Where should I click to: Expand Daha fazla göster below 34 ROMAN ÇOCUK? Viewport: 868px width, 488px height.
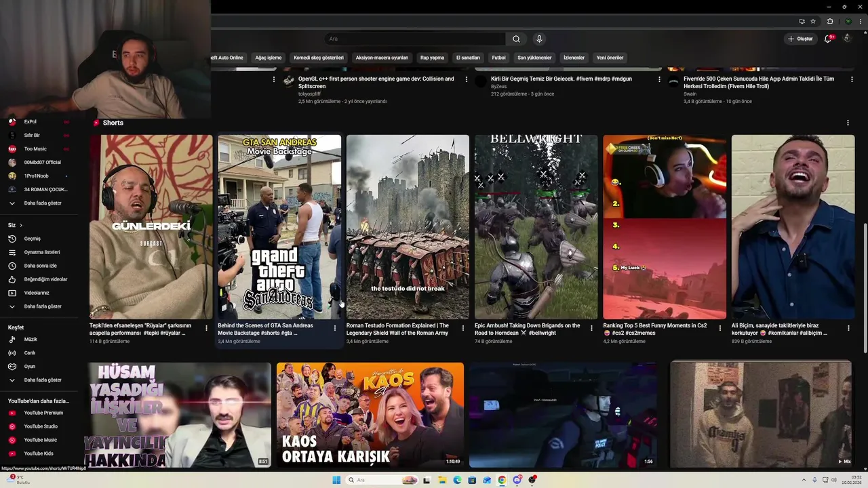(x=42, y=203)
